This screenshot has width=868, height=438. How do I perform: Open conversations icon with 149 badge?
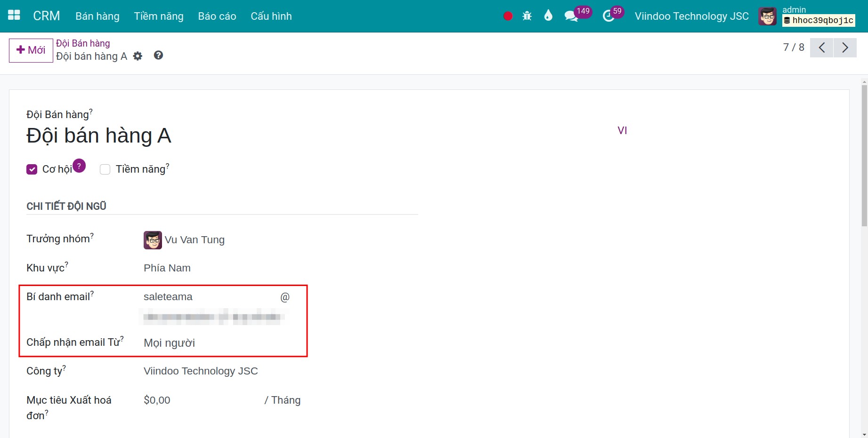coord(571,16)
